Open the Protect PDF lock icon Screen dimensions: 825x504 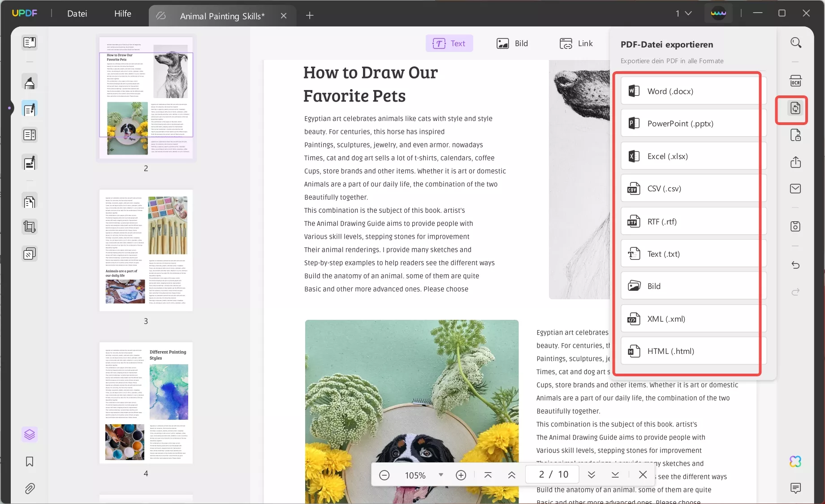pyautogui.click(x=796, y=135)
